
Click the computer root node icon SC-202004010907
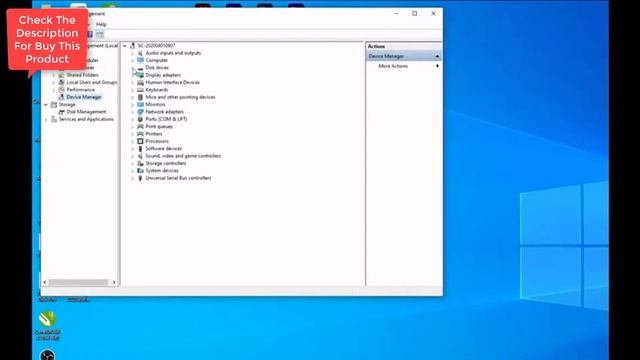132,46
